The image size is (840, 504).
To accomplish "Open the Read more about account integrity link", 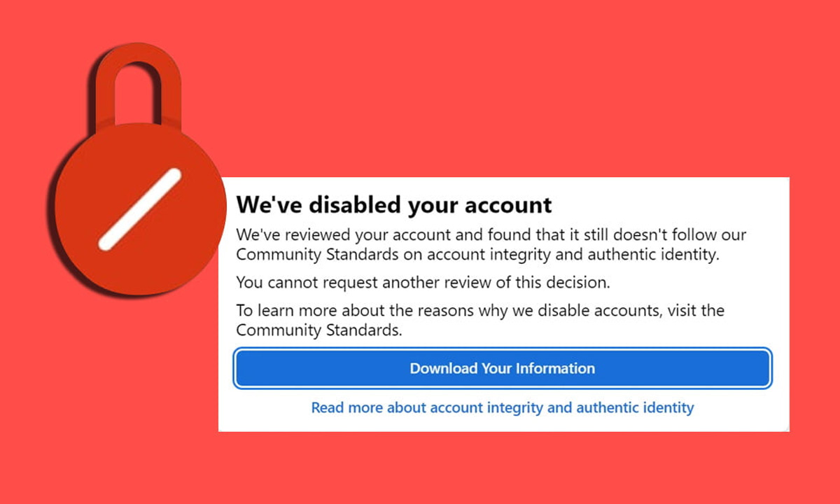I will [x=502, y=407].
